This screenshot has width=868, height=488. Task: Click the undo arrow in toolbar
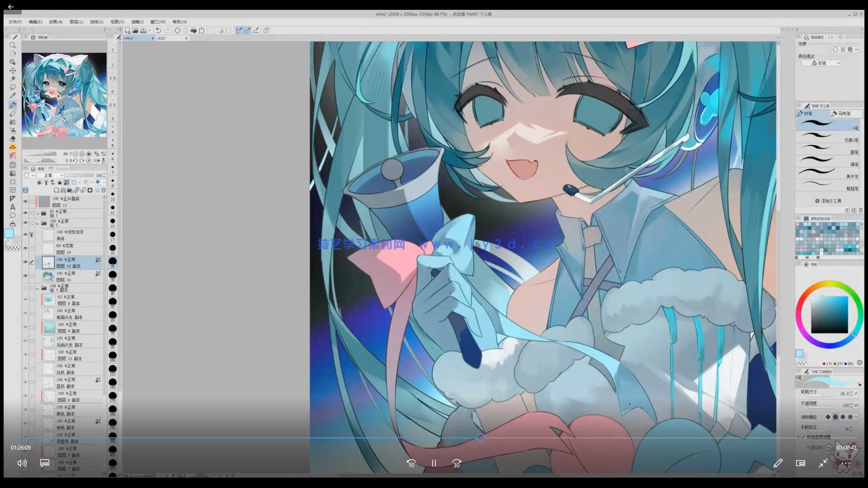tap(158, 30)
